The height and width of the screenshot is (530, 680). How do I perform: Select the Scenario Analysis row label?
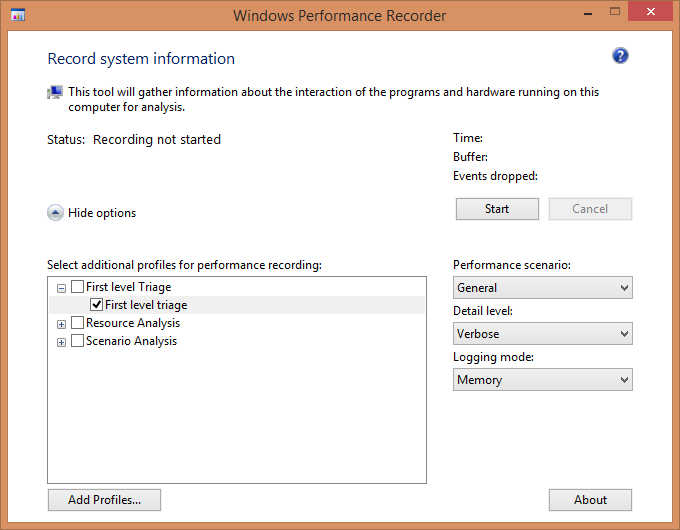[131, 341]
